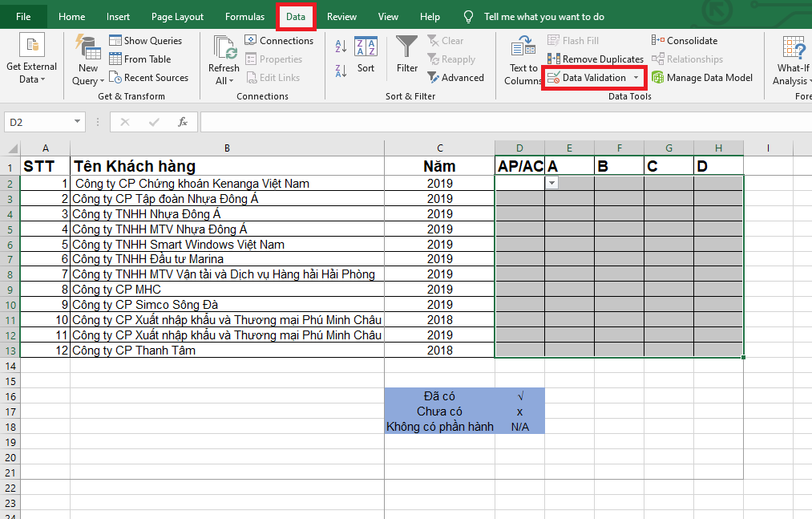Screen dimensions: 812x519
Task: Click the Sort A to Z icon
Action: pyautogui.click(x=341, y=45)
